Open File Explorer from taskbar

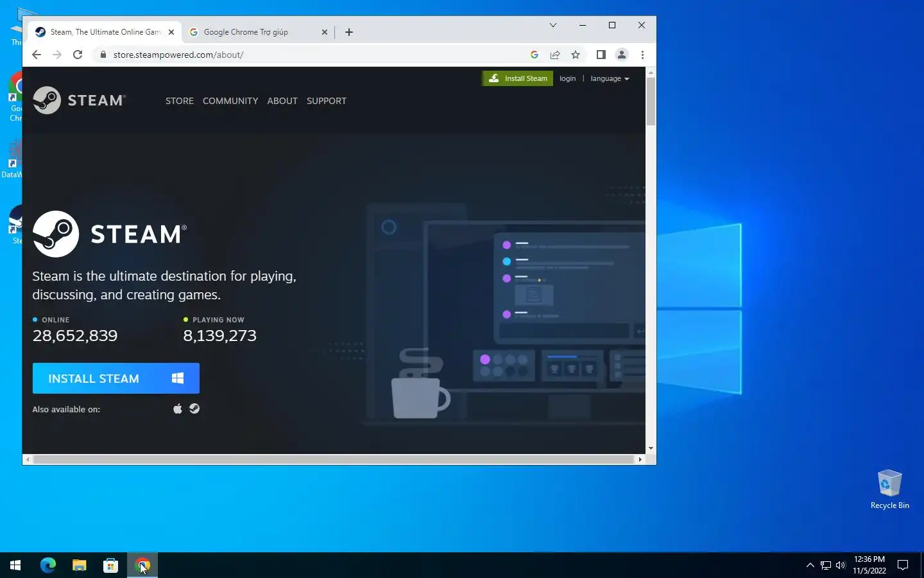(x=79, y=565)
